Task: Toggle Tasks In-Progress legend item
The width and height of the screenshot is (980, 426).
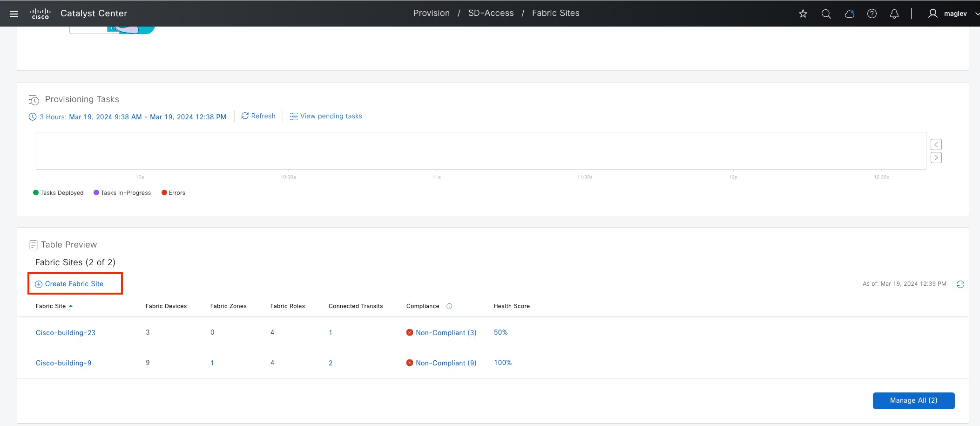Action: [x=122, y=192]
